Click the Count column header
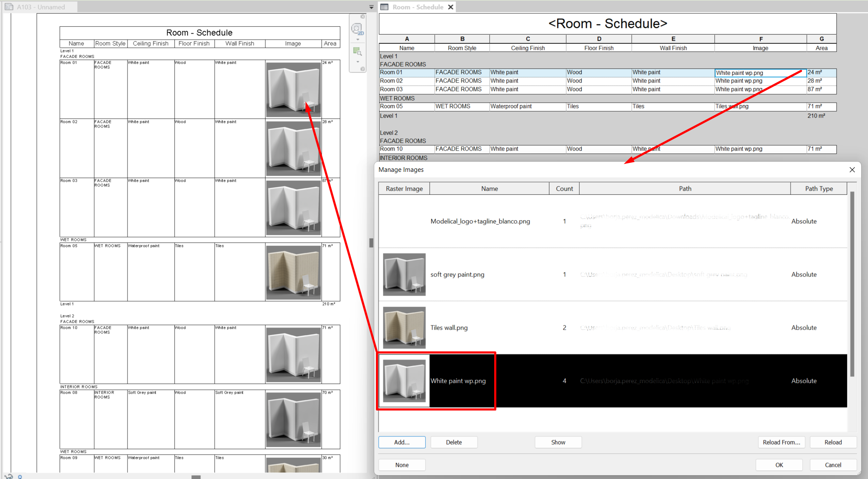The width and height of the screenshot is (868, 479). coord(564,188)
